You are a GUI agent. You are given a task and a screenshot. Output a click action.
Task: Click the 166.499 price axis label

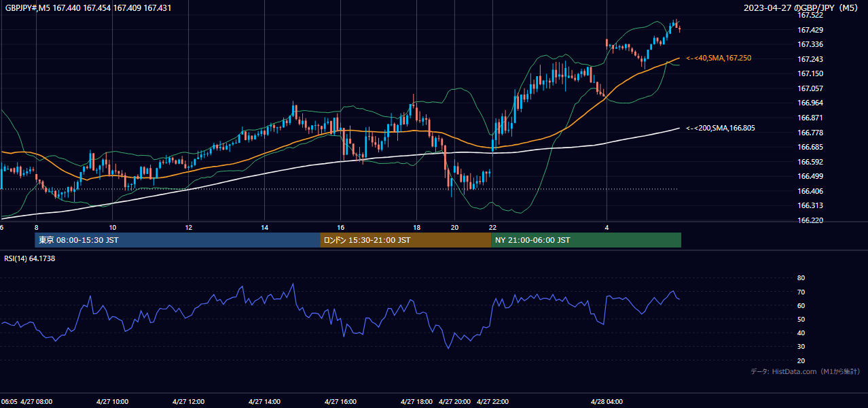(x=810, y=176)
